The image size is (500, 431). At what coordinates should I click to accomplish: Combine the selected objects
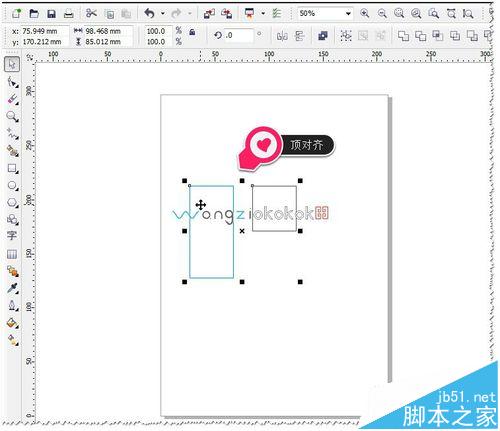tap(323, 35)
